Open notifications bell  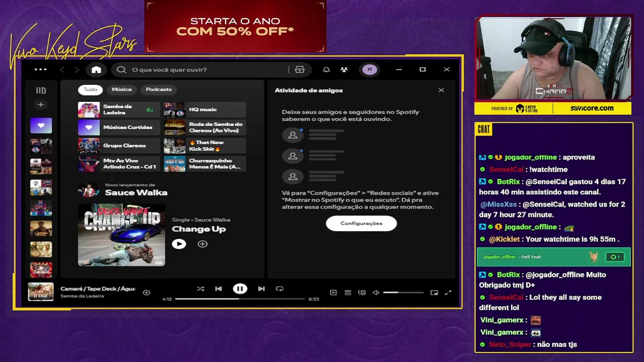tap(327, 70)
